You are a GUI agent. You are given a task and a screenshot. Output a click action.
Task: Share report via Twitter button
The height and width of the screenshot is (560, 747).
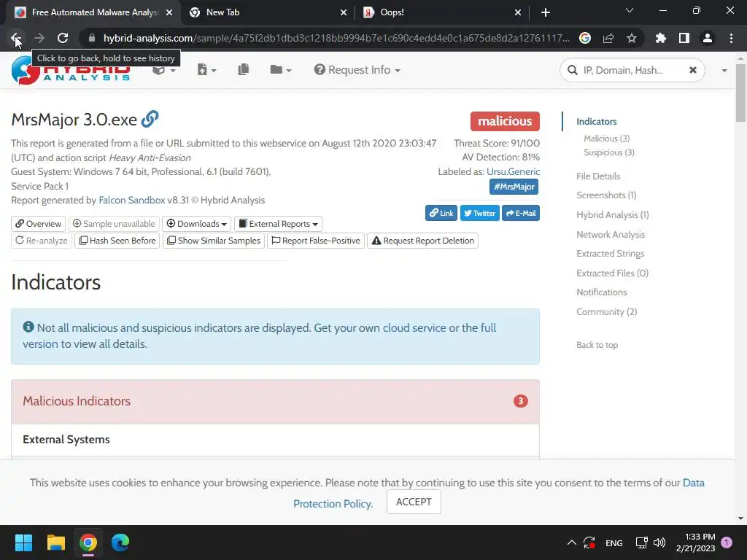point(480,213)
